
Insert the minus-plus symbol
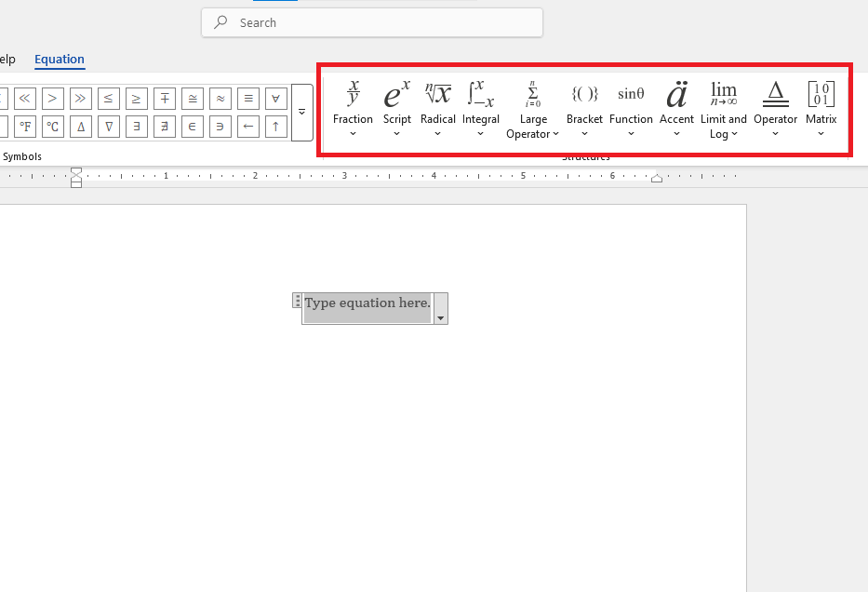[x=165, y=99]
